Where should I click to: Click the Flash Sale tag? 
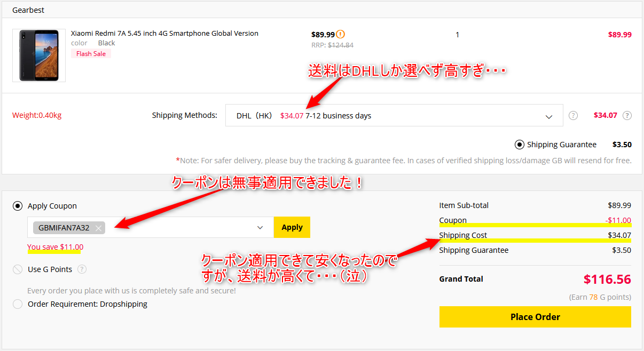(x=91, y=54)
